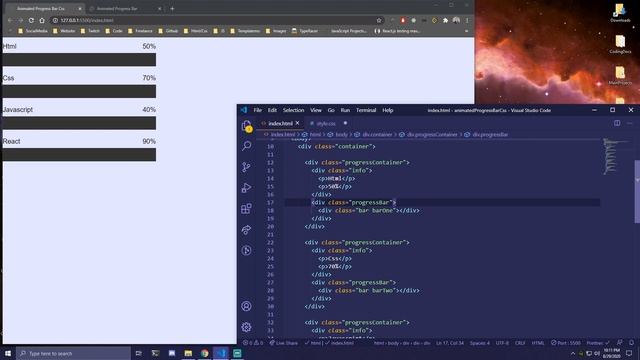The width and height of the screenshot is (640, 360).
Task: Go back in Chrome
Action: pyautogui.click(x=10, y=20)
